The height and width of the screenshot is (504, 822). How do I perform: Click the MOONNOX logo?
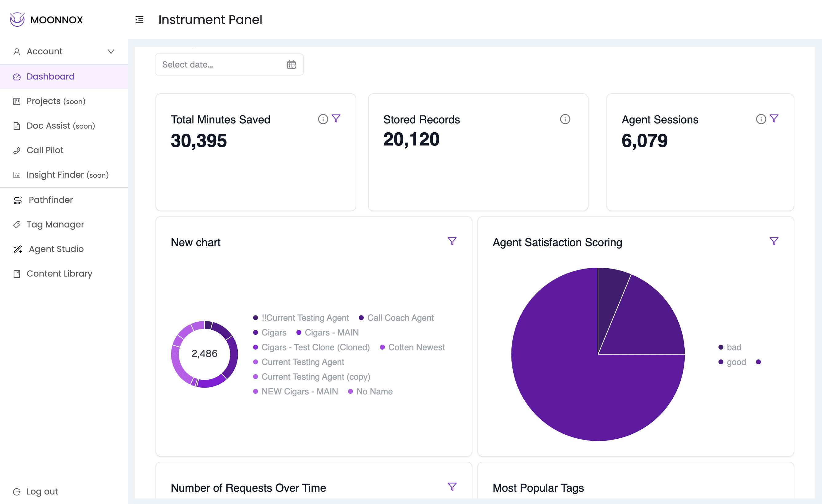pos(46,20)
